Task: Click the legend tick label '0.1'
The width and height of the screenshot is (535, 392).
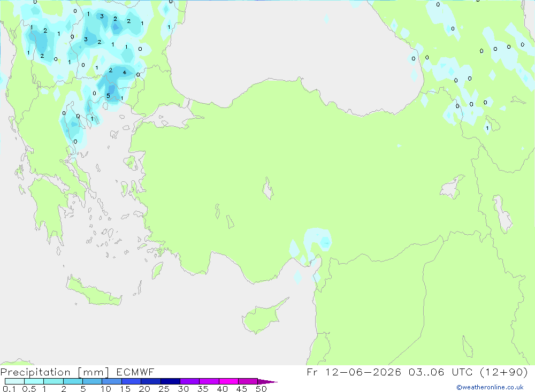Action: click(x=9, y=389)
